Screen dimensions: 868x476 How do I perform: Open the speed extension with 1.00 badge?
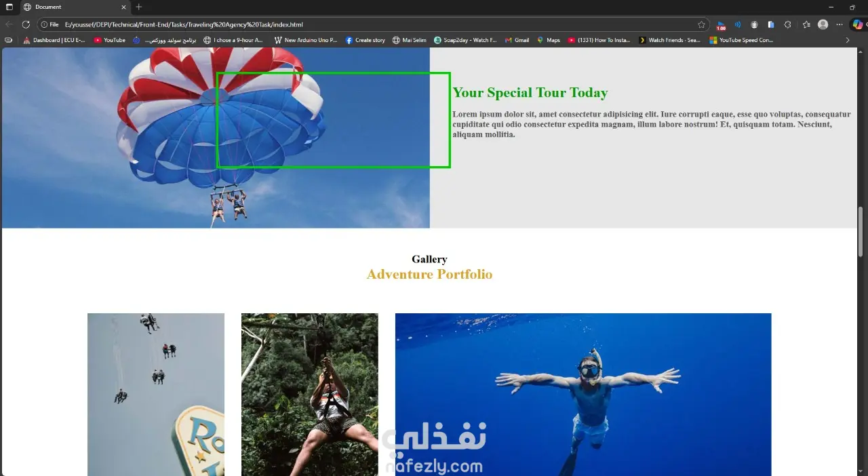tap(721, 25)
